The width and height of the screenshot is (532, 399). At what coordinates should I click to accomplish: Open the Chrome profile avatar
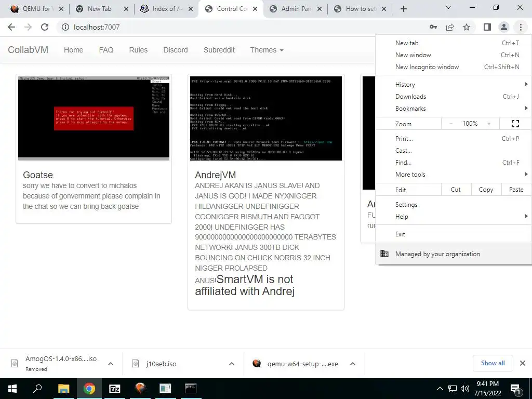tap(504, 27)
